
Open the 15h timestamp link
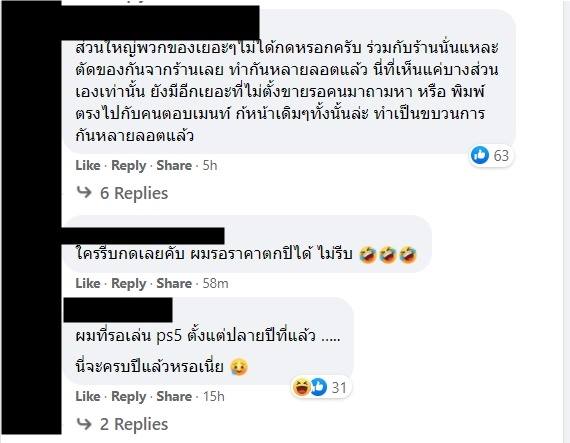pos(213,396)
